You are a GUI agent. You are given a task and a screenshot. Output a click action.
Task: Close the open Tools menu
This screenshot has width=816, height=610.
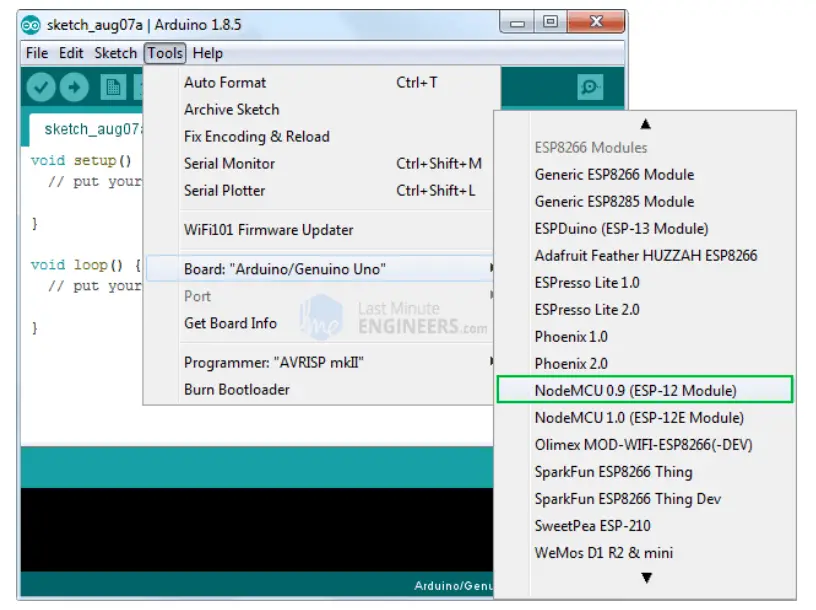165,53
